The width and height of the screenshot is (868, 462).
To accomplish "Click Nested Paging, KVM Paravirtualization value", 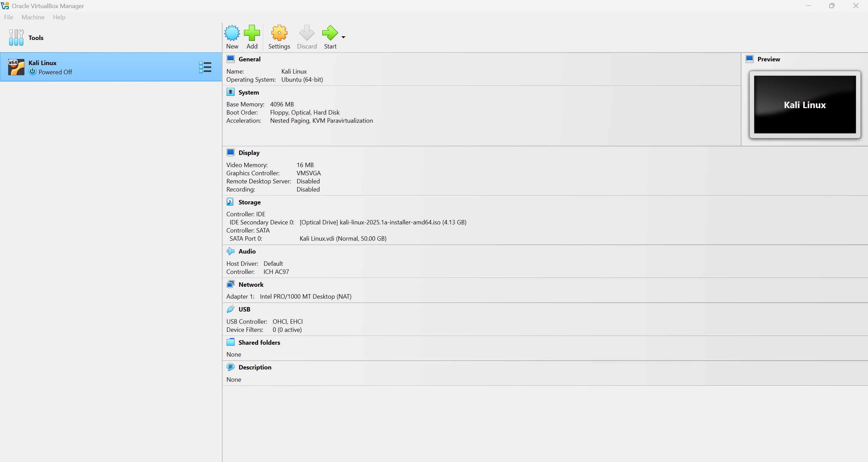I will 321,120.
